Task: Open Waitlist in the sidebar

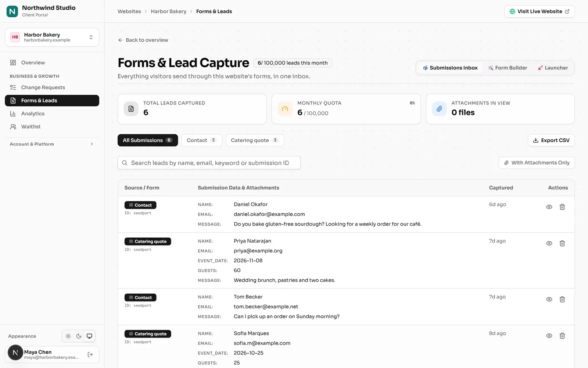Action: (x=52, y=127)
